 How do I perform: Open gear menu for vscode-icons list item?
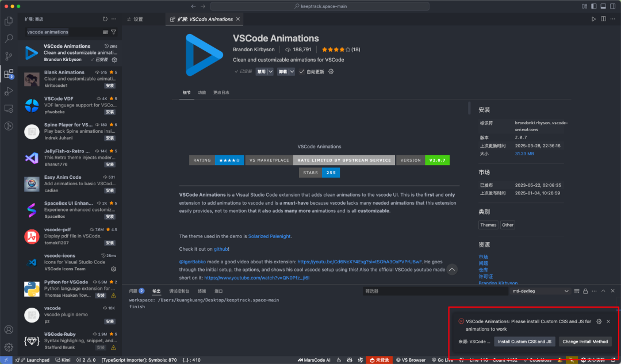(x=113, y=269)
